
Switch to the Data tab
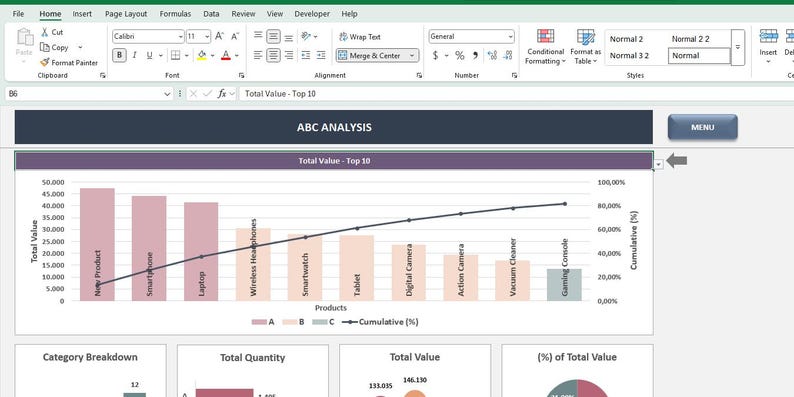211,14
